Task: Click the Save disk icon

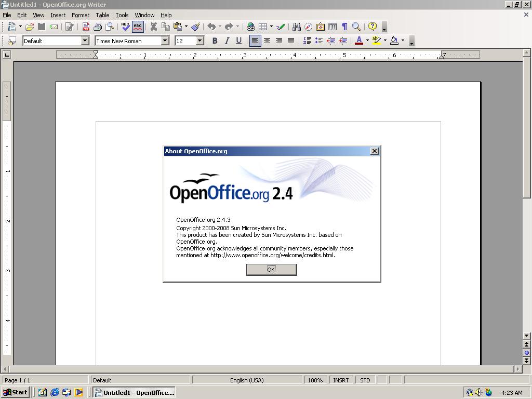Action: click(42, 26)
